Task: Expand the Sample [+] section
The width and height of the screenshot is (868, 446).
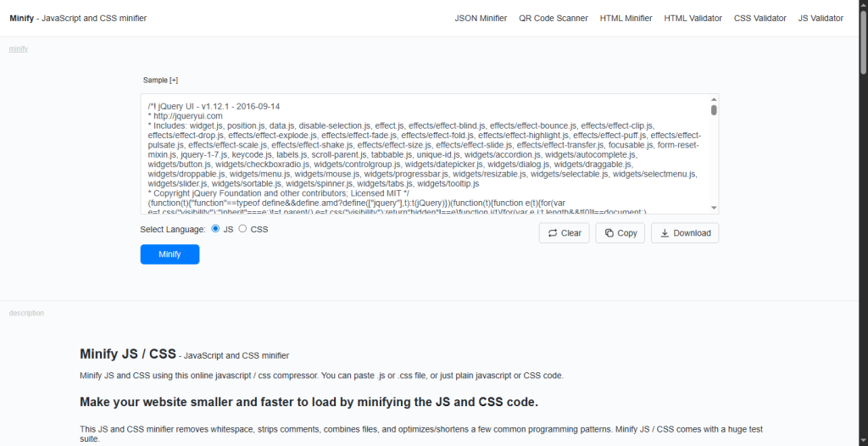Action: tap(161, 81)
